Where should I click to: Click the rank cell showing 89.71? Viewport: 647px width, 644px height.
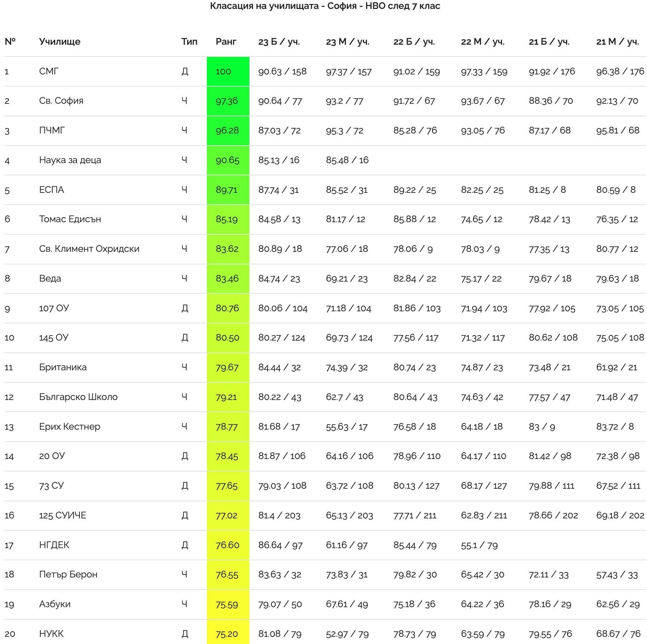pyautogui.click(x=228, y=190)
